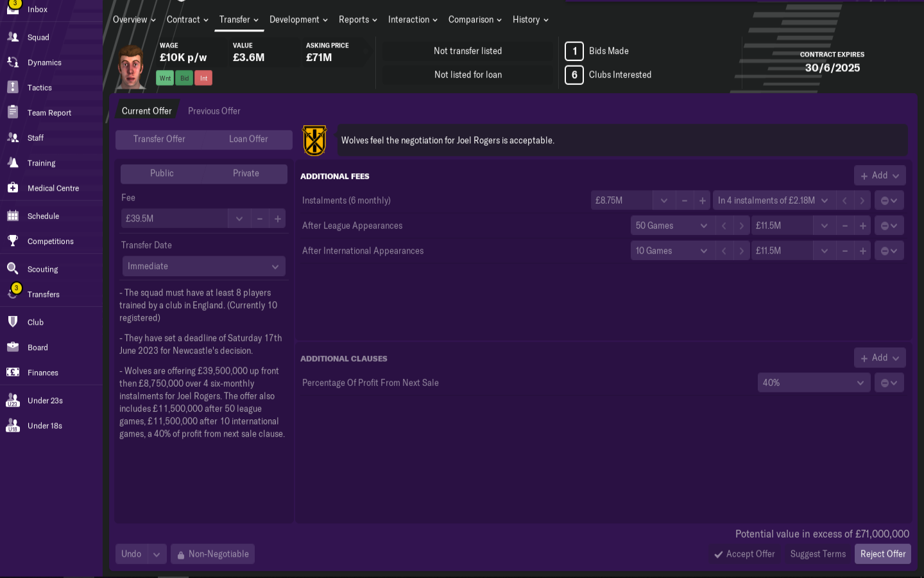Set offer visibility to Private

246,173
